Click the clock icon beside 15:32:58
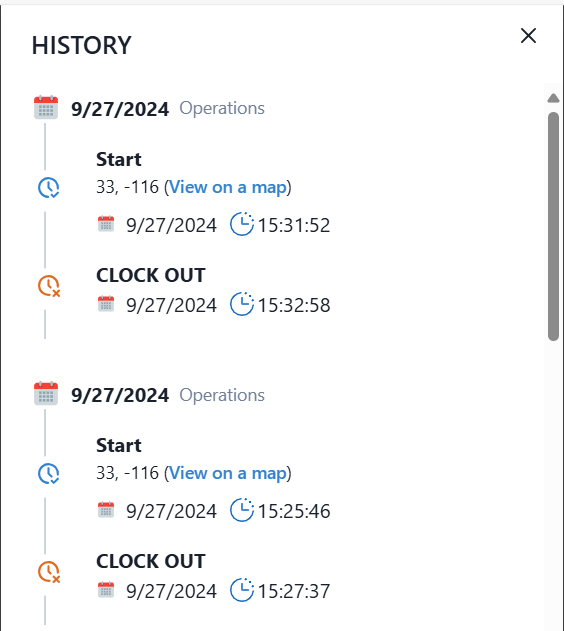This screenshot has height=631, width=564. 242,304
